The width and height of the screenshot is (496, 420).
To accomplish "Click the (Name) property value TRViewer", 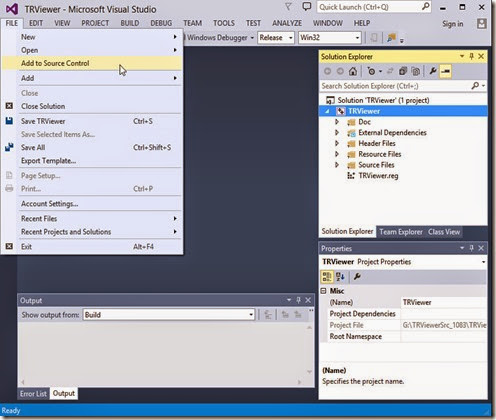I will (x=443, y=302).
